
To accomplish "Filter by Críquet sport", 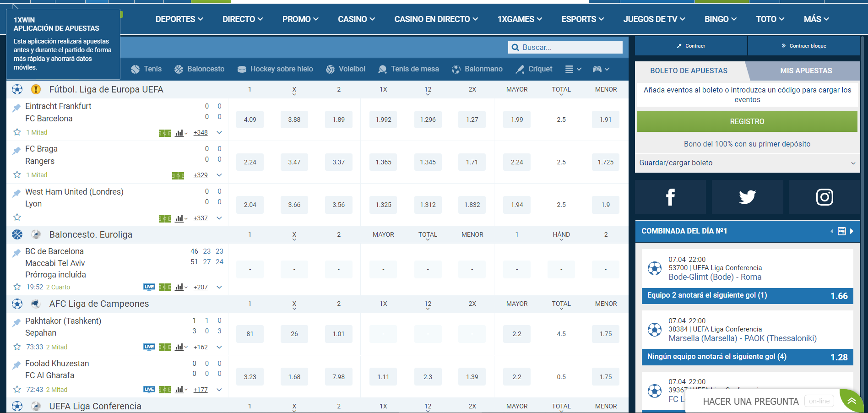I will 534,69.
